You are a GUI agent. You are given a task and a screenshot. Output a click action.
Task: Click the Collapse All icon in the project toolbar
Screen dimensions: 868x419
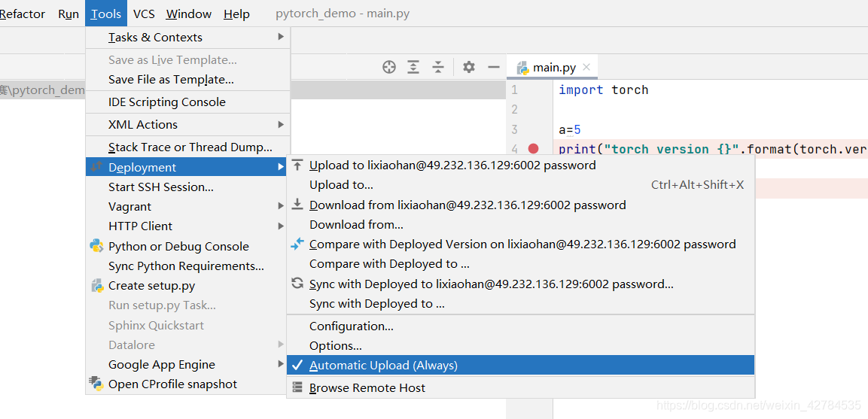(x=438, y=68)
